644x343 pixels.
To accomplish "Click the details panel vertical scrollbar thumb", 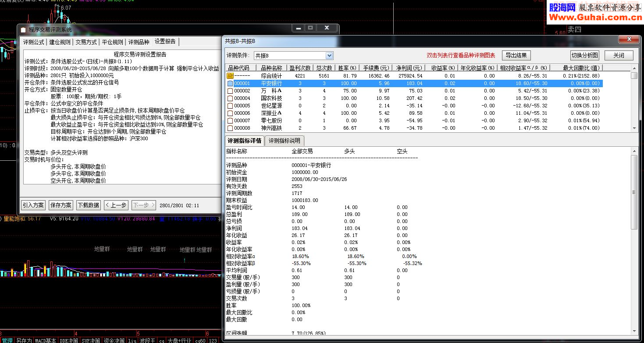I will pyautogui.click(x=634, y=192).
